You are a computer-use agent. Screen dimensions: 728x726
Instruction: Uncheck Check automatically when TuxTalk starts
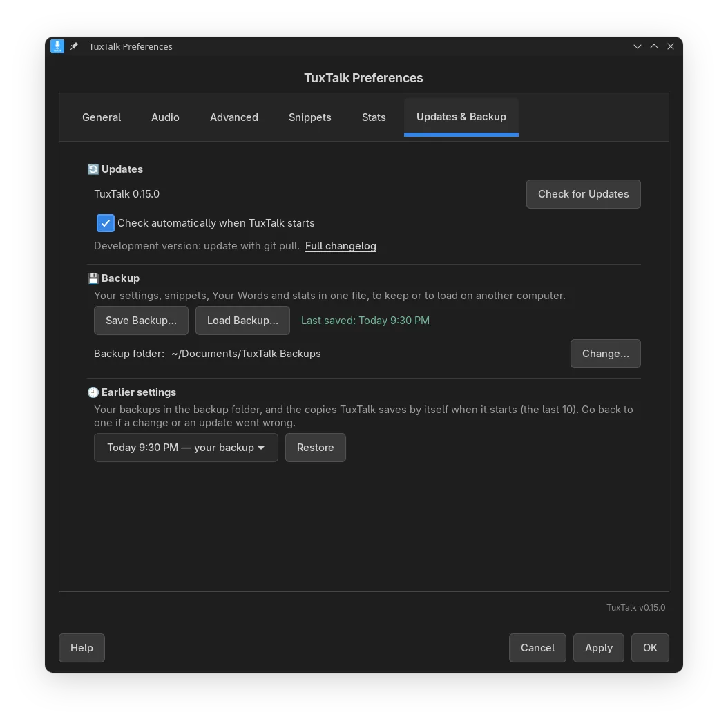point(106,223)
